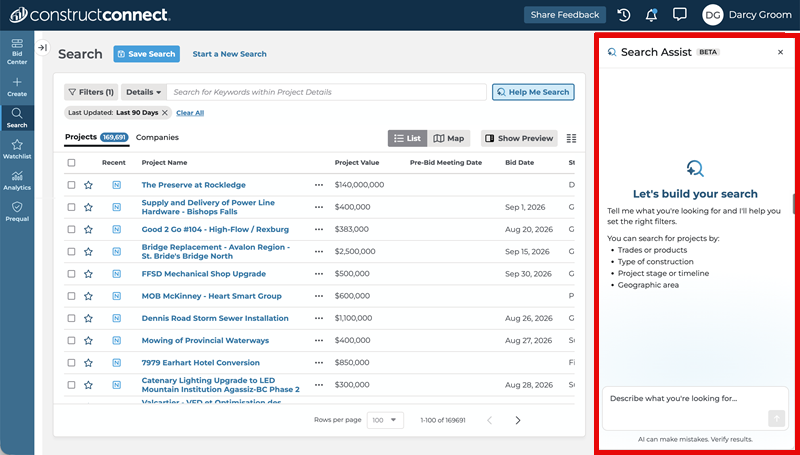
Task: Toggle Show Preview
Action: click(519, 138)
